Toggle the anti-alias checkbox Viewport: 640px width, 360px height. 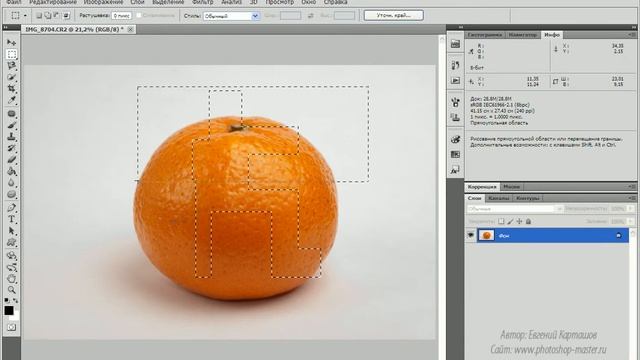pyautogui.click(x=139, y=16)
